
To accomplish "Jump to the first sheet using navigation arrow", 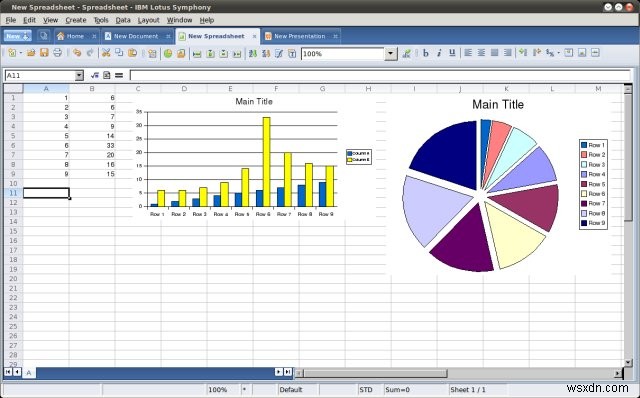I will tap(8, 372).
